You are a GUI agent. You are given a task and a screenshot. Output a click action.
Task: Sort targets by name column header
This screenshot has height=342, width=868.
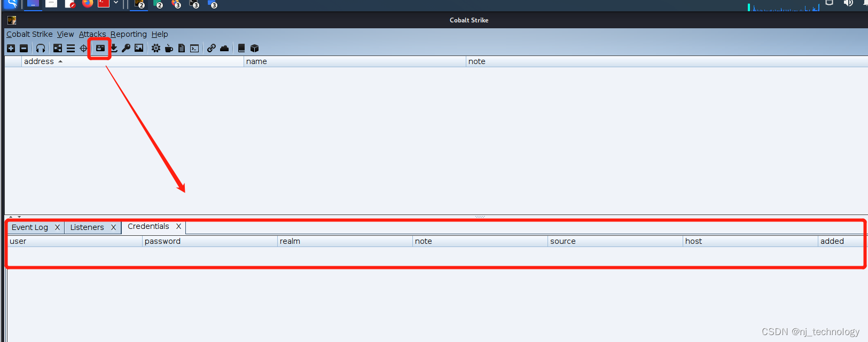(355, 61)
